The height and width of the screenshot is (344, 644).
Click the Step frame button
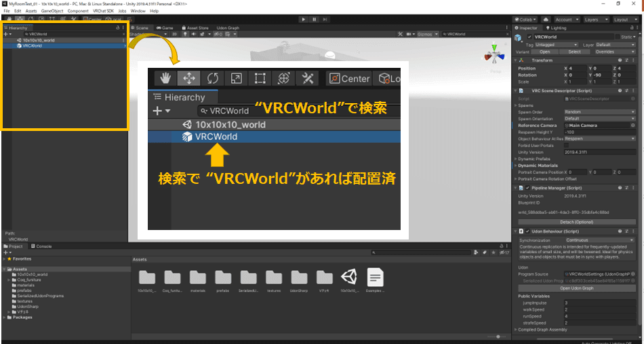(x=325, y=19)
